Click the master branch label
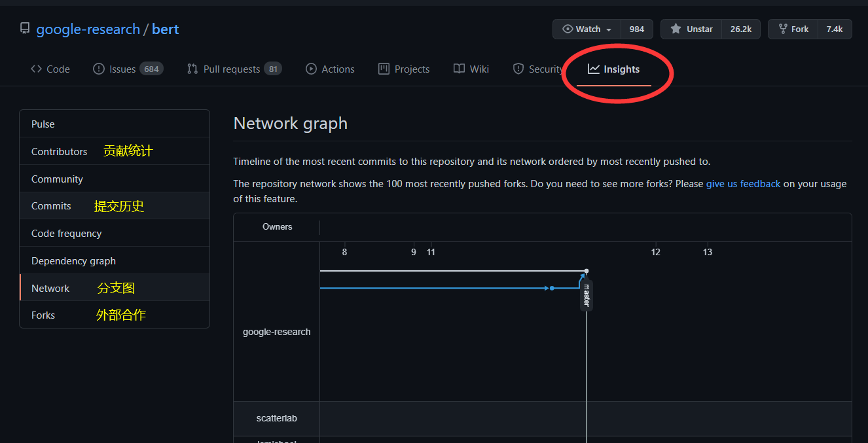This screenshot has height=443, width=868. pyautogui.click(x=587, y=295)
